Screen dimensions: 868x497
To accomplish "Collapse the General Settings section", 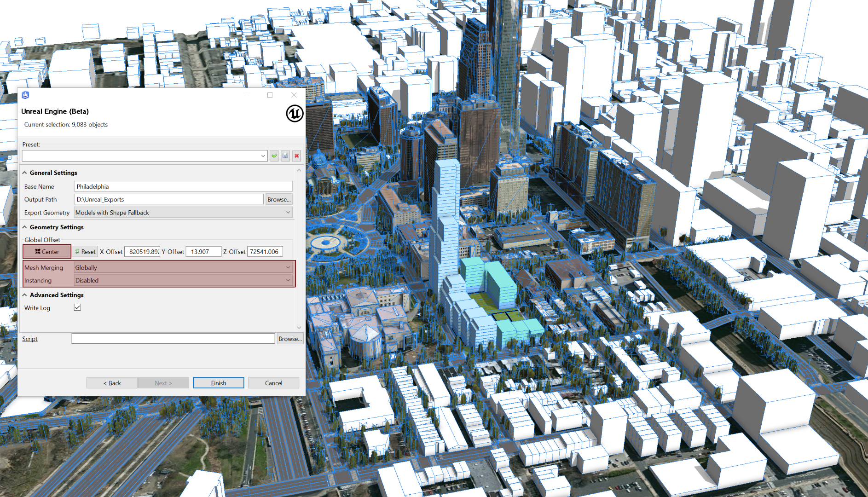I will tap(25, 173).
